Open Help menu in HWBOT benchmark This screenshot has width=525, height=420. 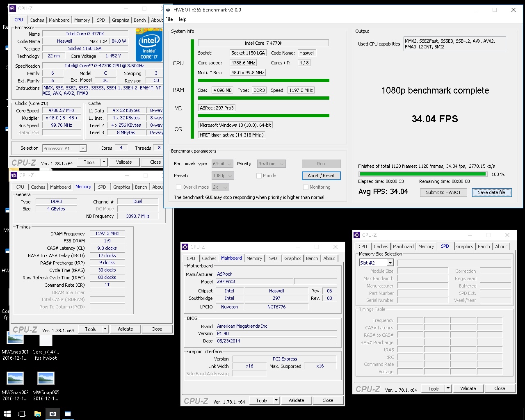tap(181, 19)
